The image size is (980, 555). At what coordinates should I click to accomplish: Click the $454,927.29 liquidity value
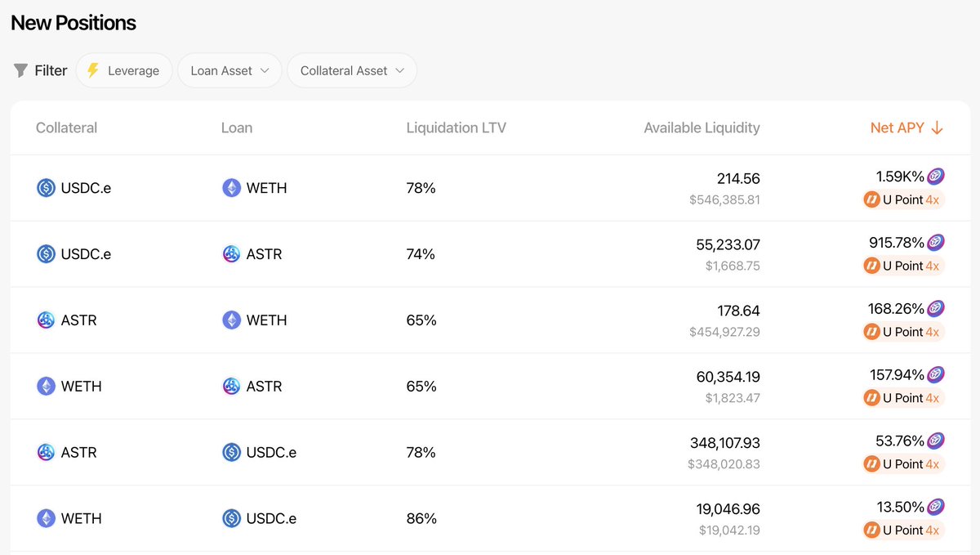(x=724, y=332)
